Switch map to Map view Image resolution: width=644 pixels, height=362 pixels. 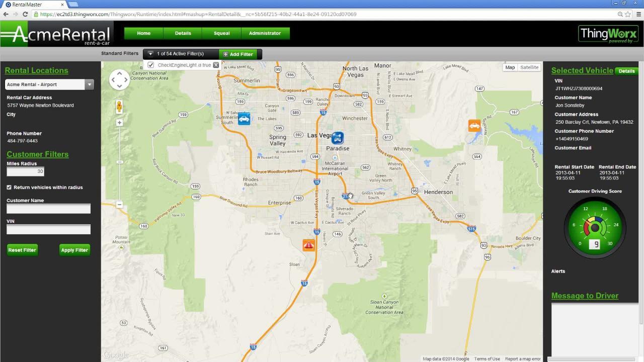click(x=510, y=67)
